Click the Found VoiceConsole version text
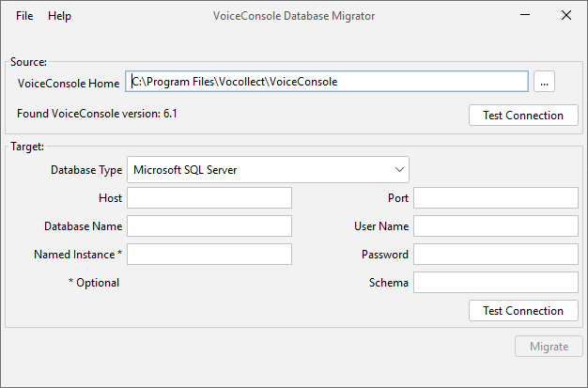The height and width of the screenshot is (388, 588). tap(98, 114)
